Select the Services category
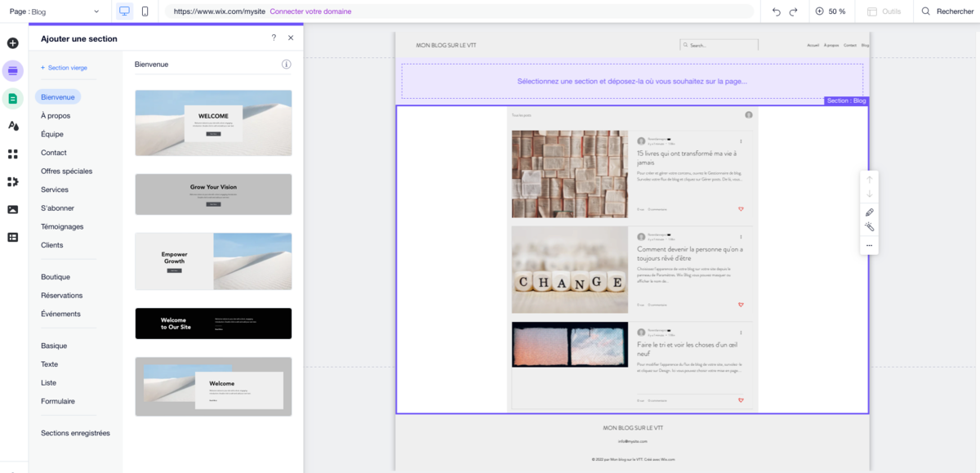The image size is (980, 473). click(55, 190)
